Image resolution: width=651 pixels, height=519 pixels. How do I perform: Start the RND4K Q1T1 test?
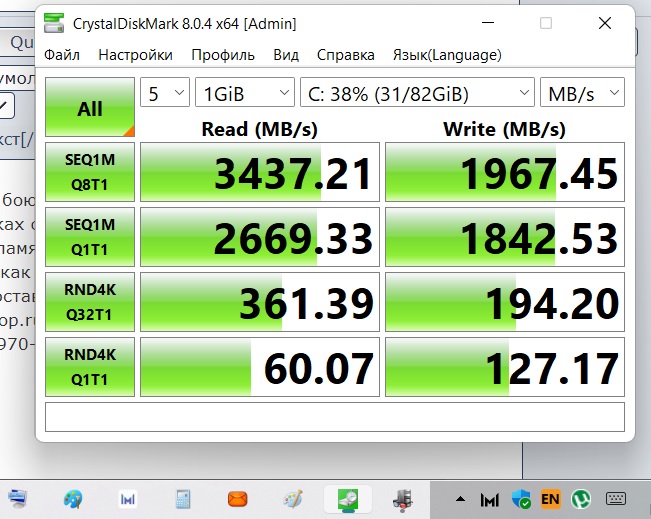click(90, 367)
